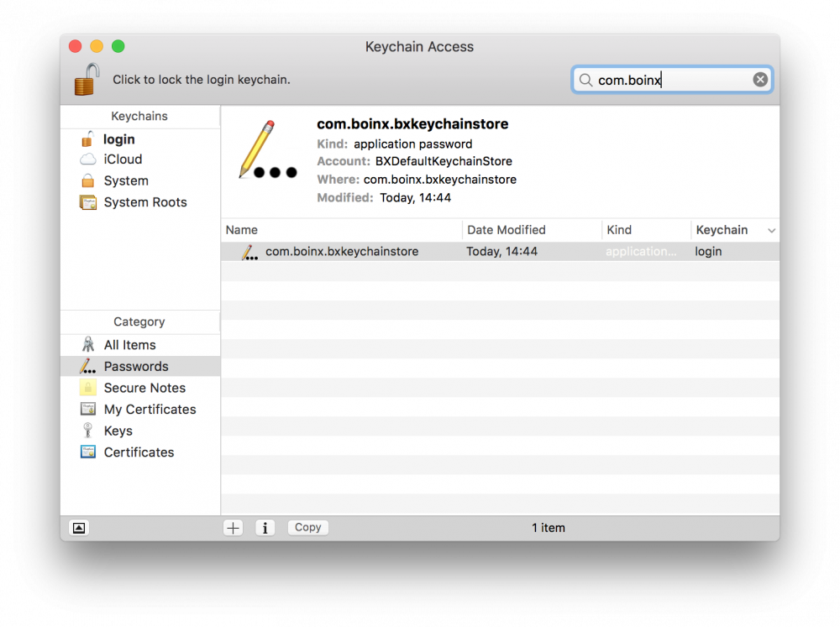Click the magnifying glass search icon
Viewport: 840px width, 627px height.
coord(585,80)
